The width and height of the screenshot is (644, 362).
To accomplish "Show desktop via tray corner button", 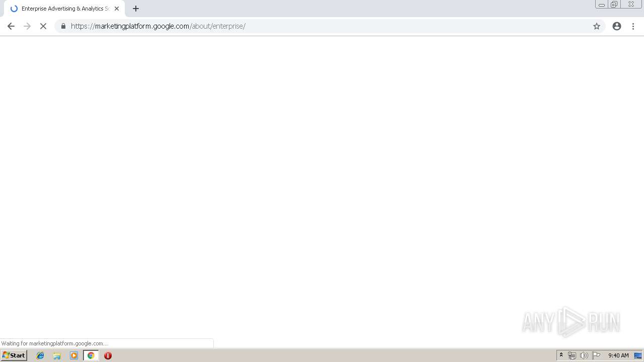I will (x=638, y=355).
